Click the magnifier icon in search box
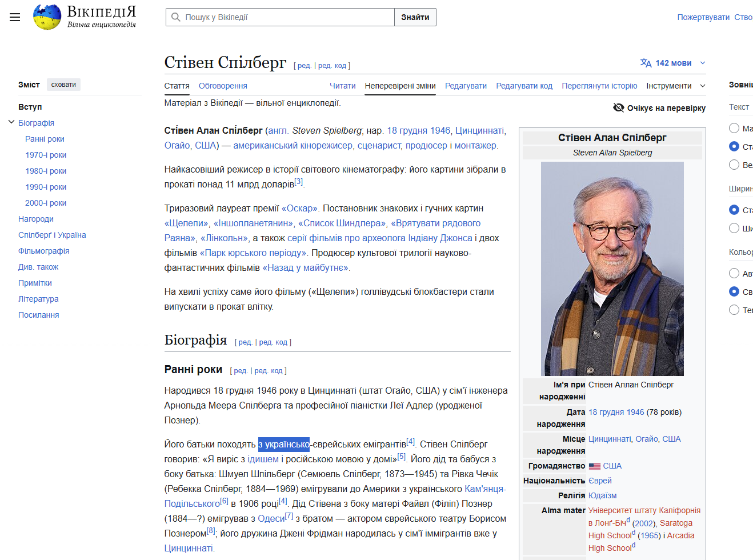The width and height of the screenshot is (753, 560). (176, 17)
